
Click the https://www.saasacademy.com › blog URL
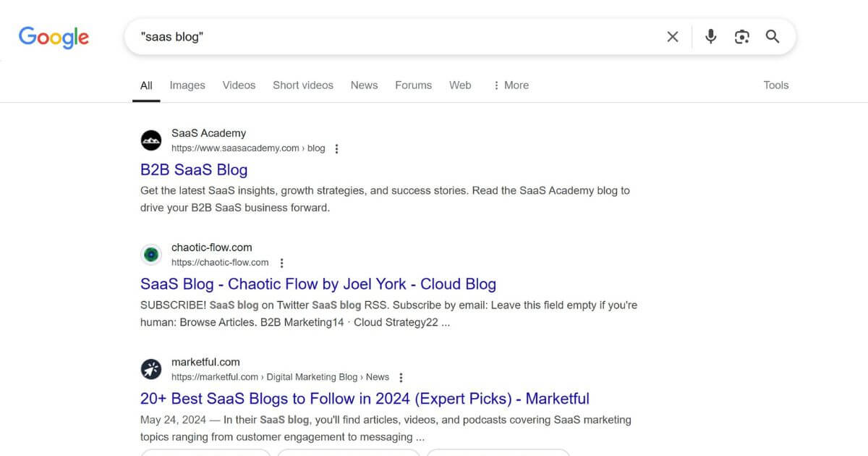pos(248,148)
